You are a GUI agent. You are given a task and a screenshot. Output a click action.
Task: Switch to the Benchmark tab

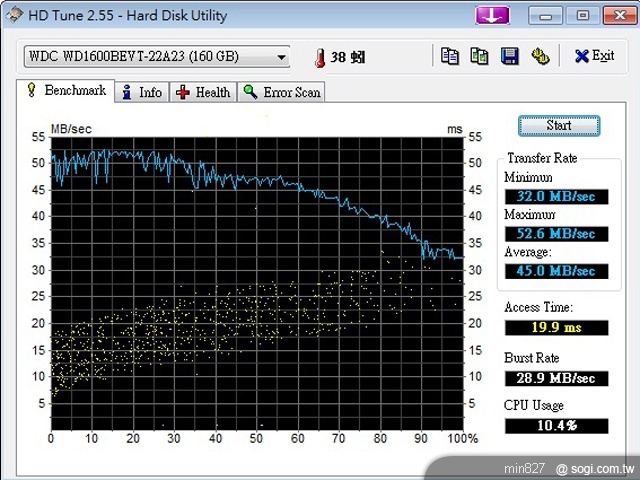pyautogui.click(x=65, y=91)
